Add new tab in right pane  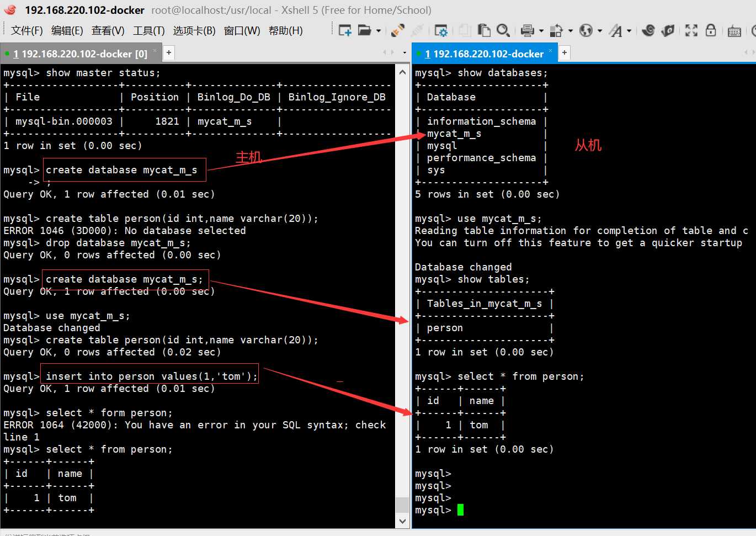(564, 53)
